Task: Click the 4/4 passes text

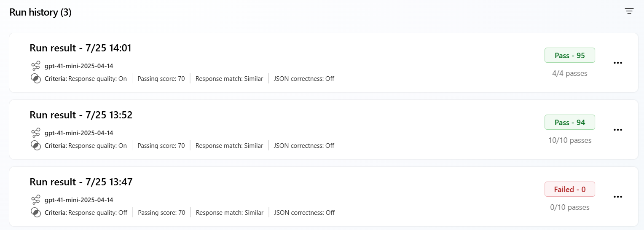Action: point(569,73)
